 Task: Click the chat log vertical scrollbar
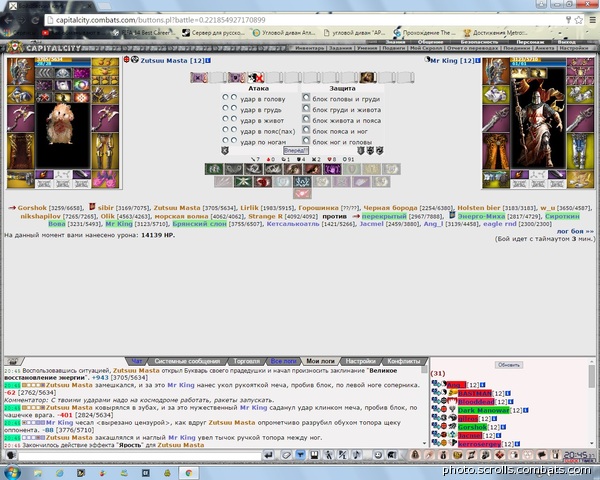coord(424,406)
